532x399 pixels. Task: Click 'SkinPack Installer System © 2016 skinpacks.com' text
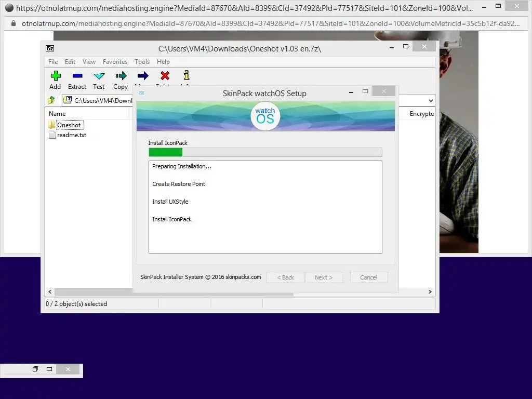coord(201,277)
